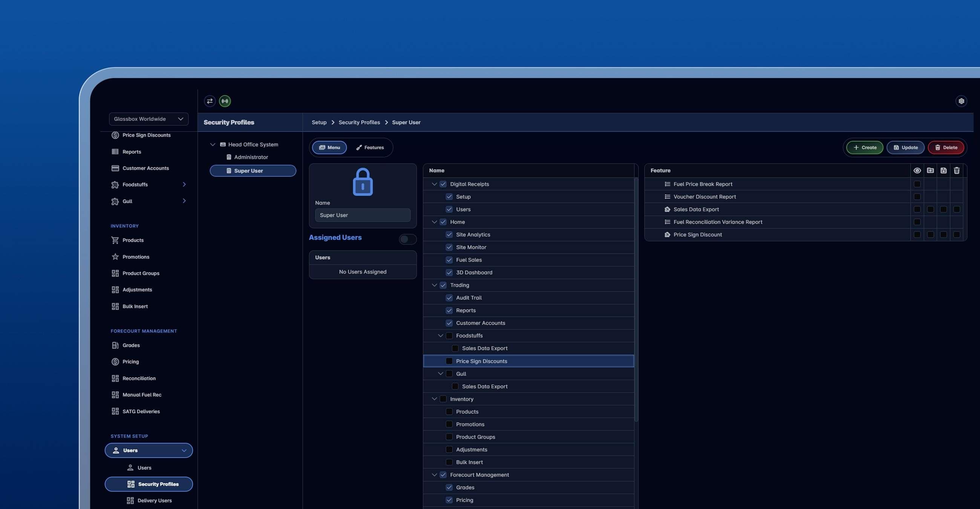Click the Adjustments grid icon
The width and height of the screenshot is (980, 509).
115,290
